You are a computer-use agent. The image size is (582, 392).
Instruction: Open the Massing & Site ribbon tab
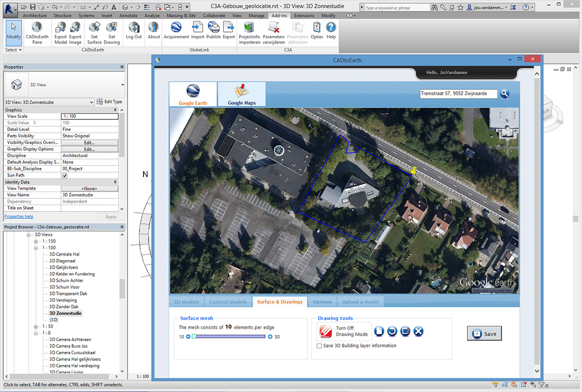(x=181, y=16)
